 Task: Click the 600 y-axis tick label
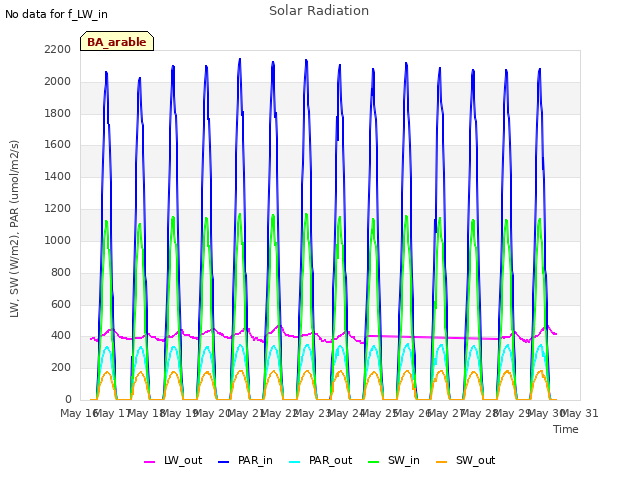[x=61, y=304]
